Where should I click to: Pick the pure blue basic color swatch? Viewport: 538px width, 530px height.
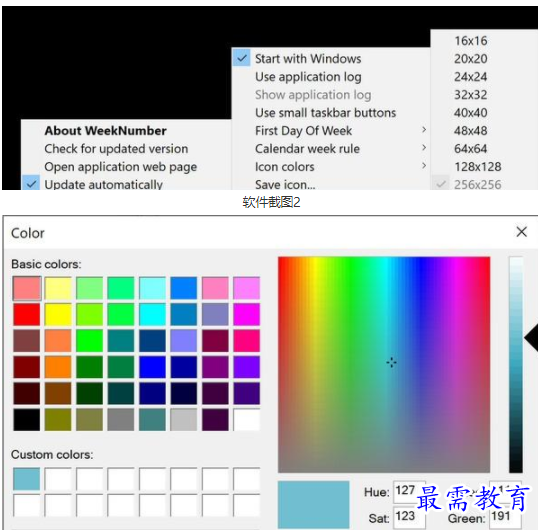point(152,367)
